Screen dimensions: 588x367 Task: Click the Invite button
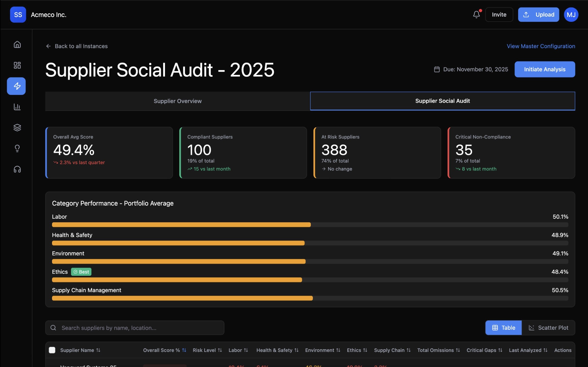pos(499,15)
